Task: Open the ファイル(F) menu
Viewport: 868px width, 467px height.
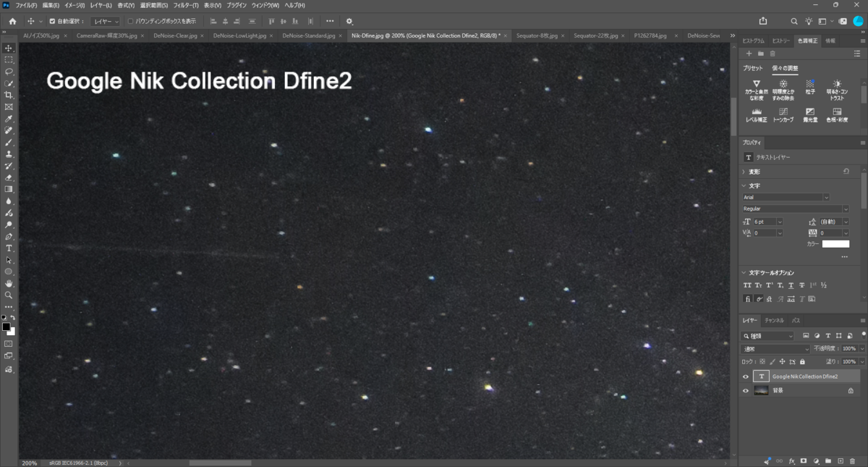Action: click(x=26, y=5)
